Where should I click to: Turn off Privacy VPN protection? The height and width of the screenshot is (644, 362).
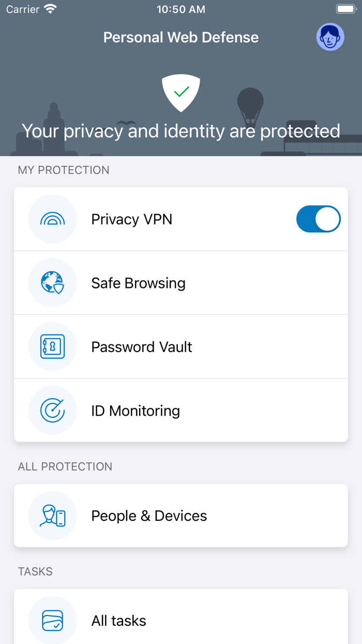point(318,218)
